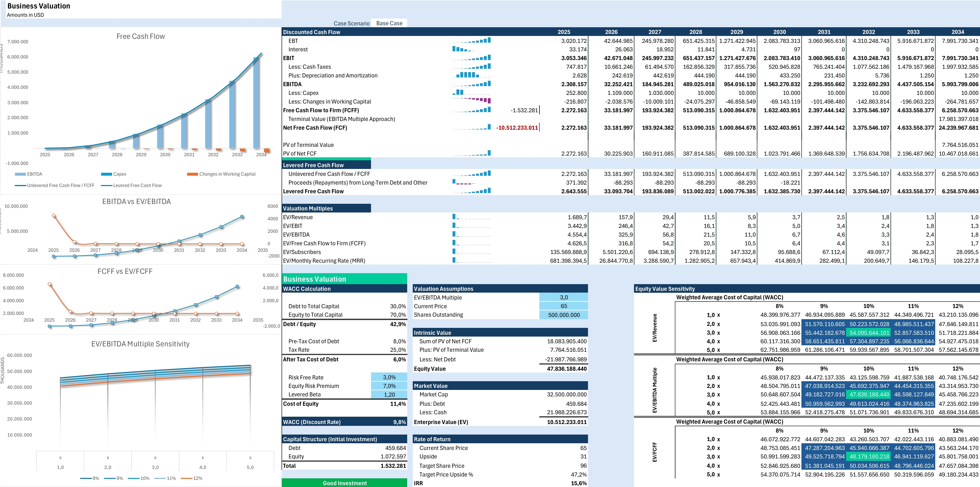Click the 12% legend entry in sensitivity chart
This screenshot has width=980, height=487.
[x=192, y=478]
